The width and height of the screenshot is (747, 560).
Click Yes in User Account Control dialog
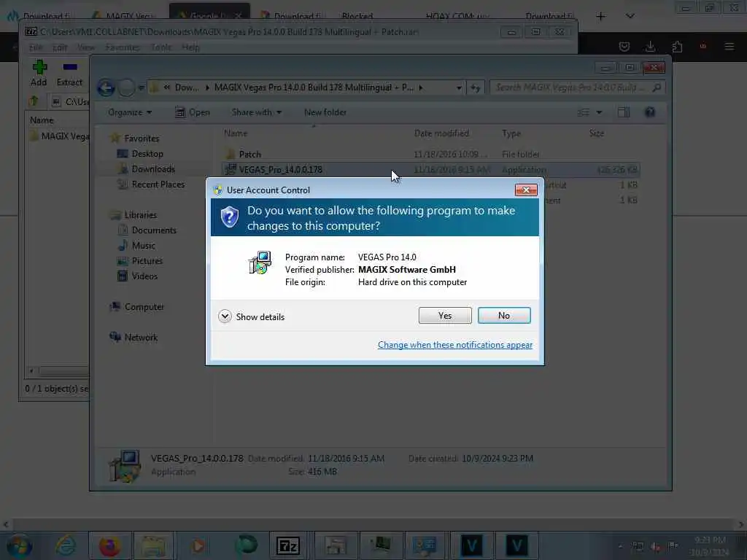tap(444, 315)
